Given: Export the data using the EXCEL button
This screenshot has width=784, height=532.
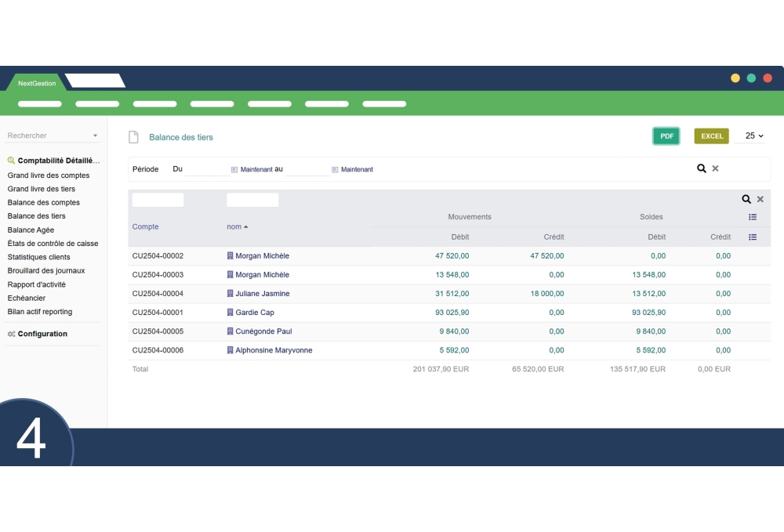Looking at the screenshot, I should [711, 136].
